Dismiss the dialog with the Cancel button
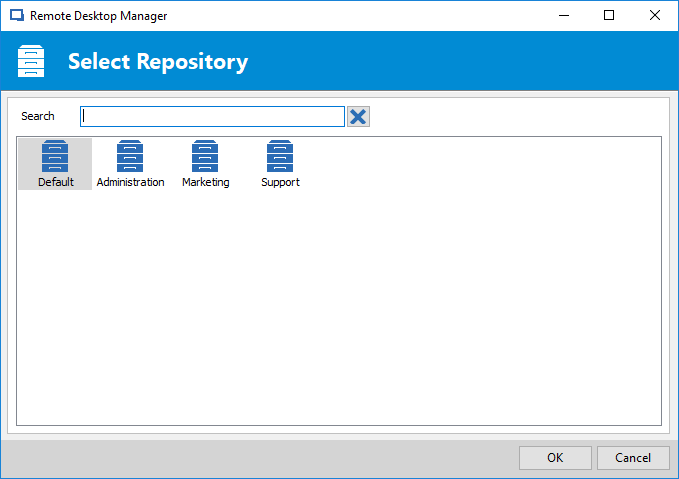 (x=633, y=458)
